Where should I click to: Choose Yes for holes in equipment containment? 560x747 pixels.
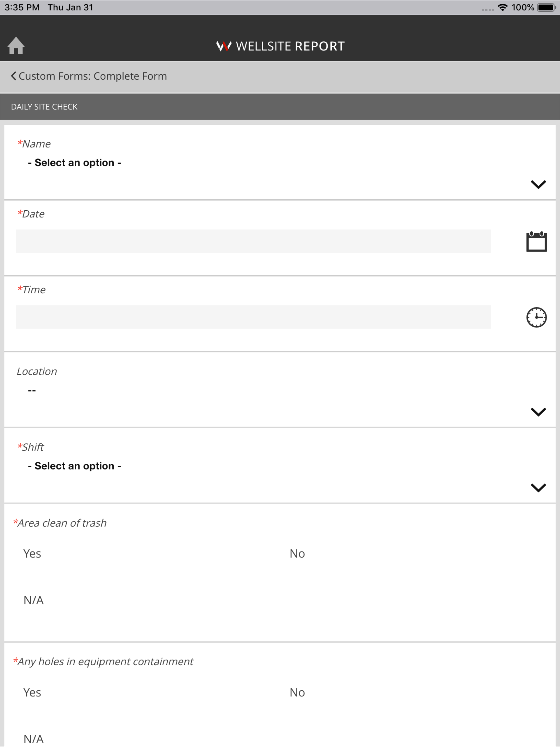point(32,692)
